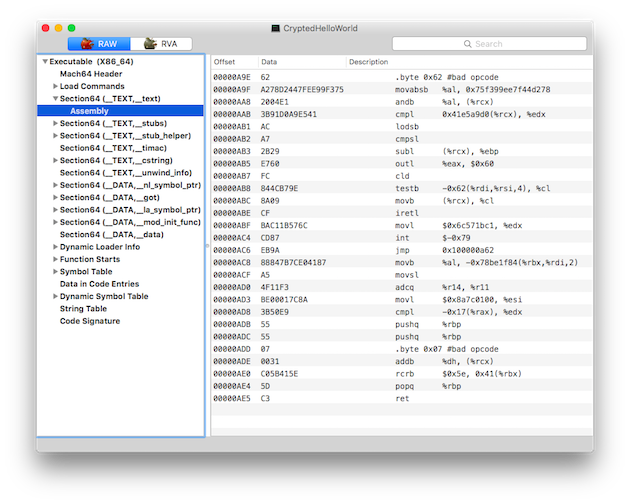Select pushq row at offset 00000ADB
The height and width of the screenshot is (504, 630).
point(402,324)
